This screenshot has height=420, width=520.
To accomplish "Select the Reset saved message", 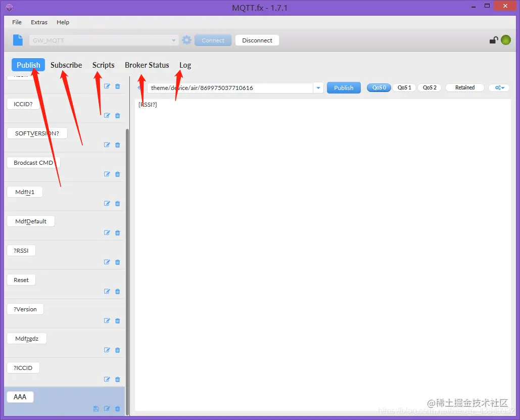I will click(x=21, y=280).
